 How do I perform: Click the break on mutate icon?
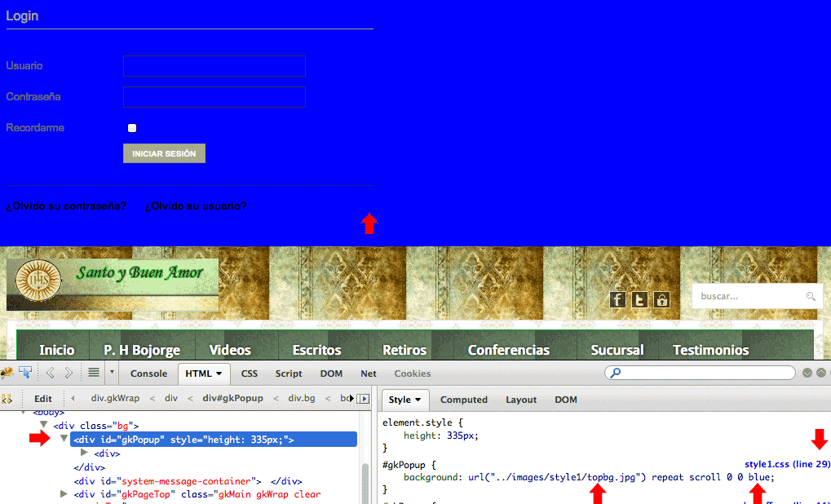(x=7, y=399)
